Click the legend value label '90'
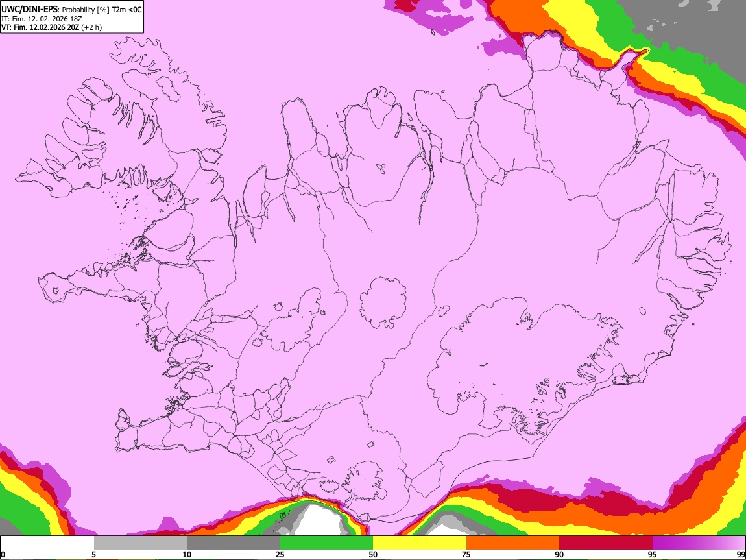The image size is (746, 560). tap(559, 554)
